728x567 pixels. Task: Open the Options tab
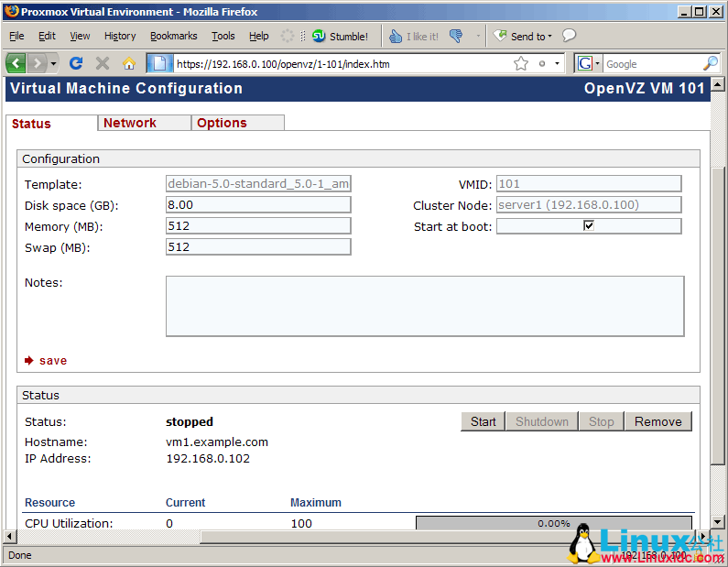[x=222, y=123]
